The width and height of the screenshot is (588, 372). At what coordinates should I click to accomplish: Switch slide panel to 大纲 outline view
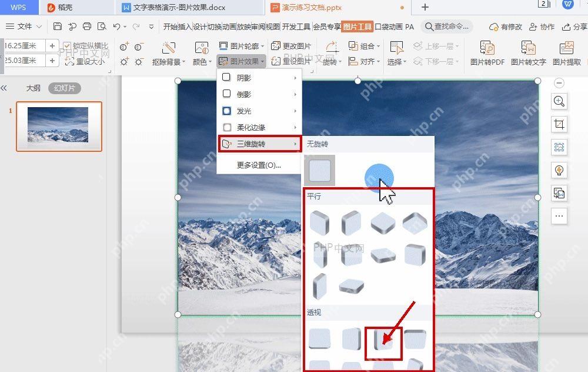click(33, 88)
